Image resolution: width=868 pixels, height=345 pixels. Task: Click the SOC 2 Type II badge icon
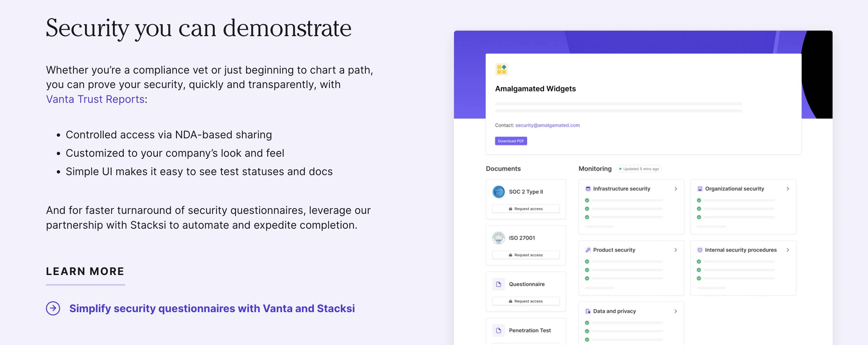click(x=498, y=192)
